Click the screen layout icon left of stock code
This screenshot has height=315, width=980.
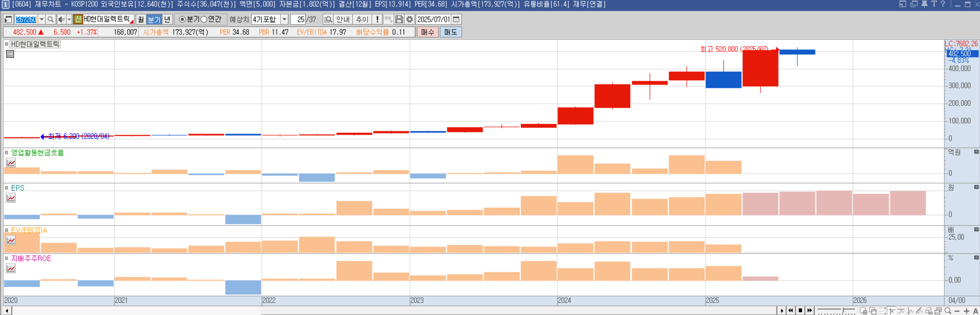[8, 19]
